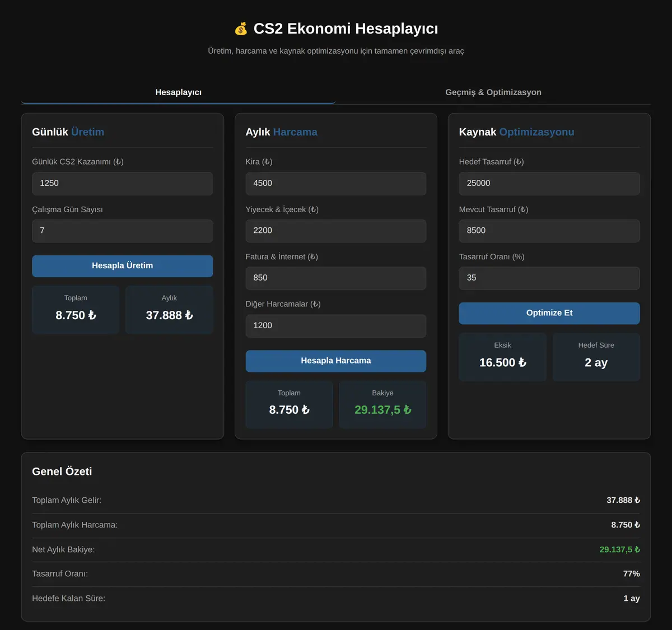Focus the Yiyecek & İçecek input field
The image size is (672, 630).
coord(336,231)
